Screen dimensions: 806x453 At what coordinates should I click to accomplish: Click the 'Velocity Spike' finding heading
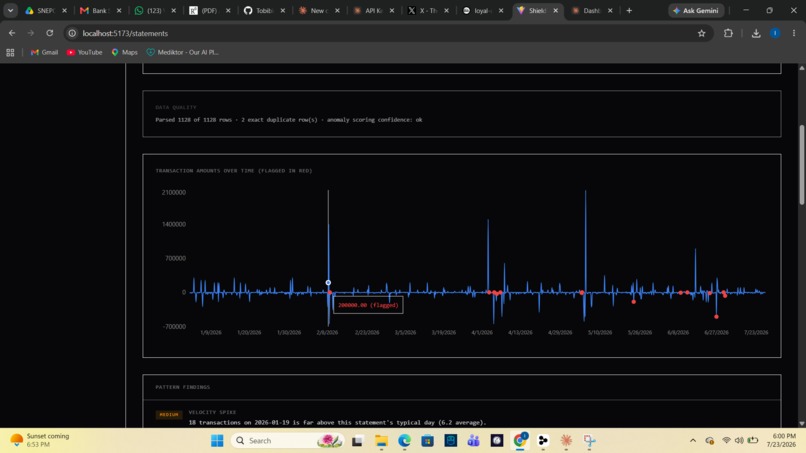click(212, 412)
